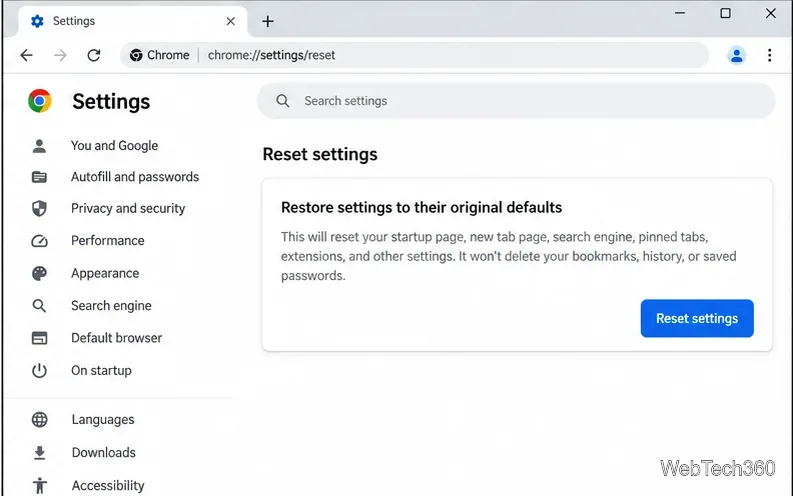Click the Privacy and security shield icon
This screenshot has height=496, width=793.
39,208
